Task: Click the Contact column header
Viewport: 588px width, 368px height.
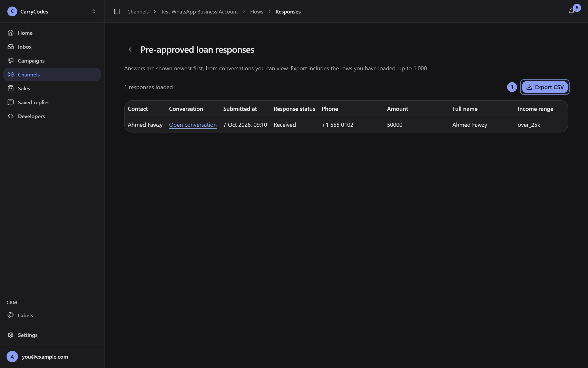Action: click(x=138, y=109)
